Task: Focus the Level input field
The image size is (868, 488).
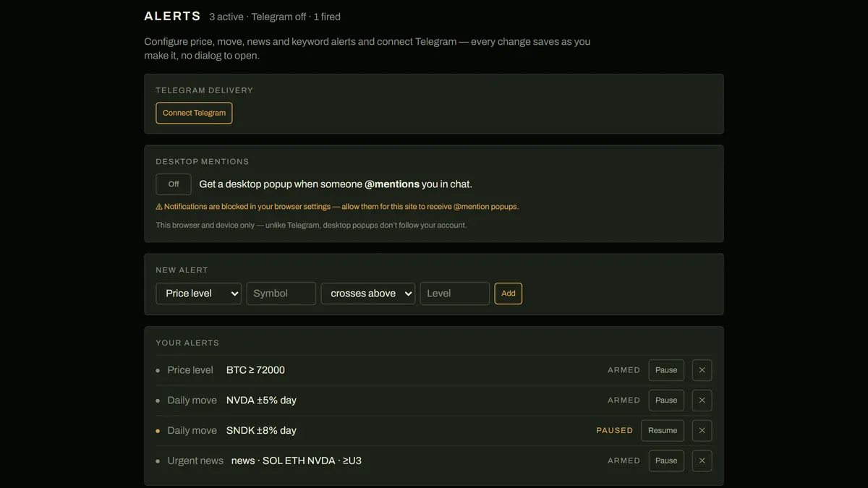Action: point(455,294)
